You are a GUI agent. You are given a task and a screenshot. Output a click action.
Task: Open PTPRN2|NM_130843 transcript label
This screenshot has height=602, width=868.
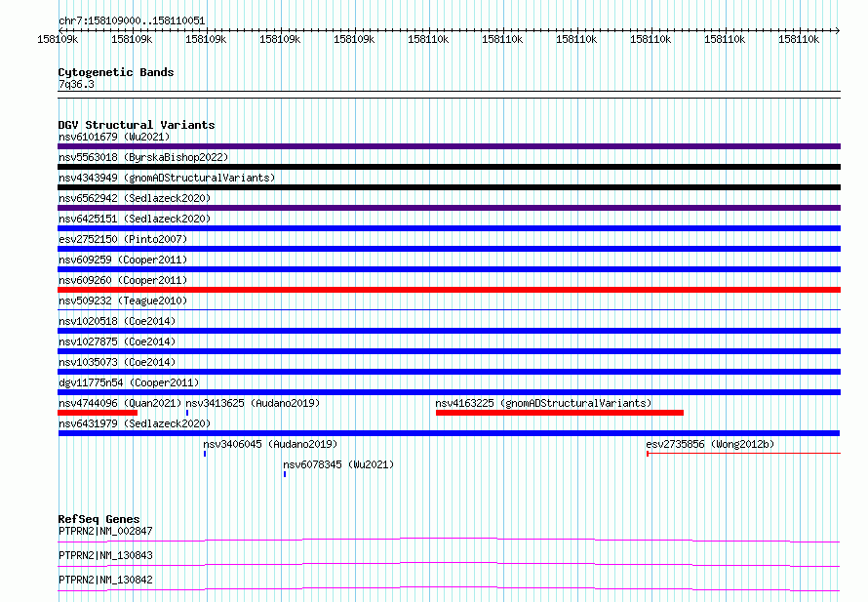click(x=105, y=555)
